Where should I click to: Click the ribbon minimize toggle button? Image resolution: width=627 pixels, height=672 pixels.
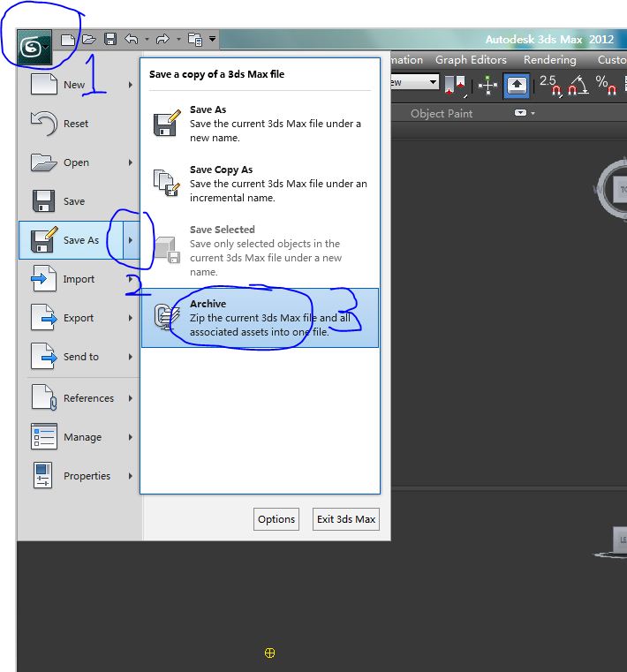tap(520, 113)
